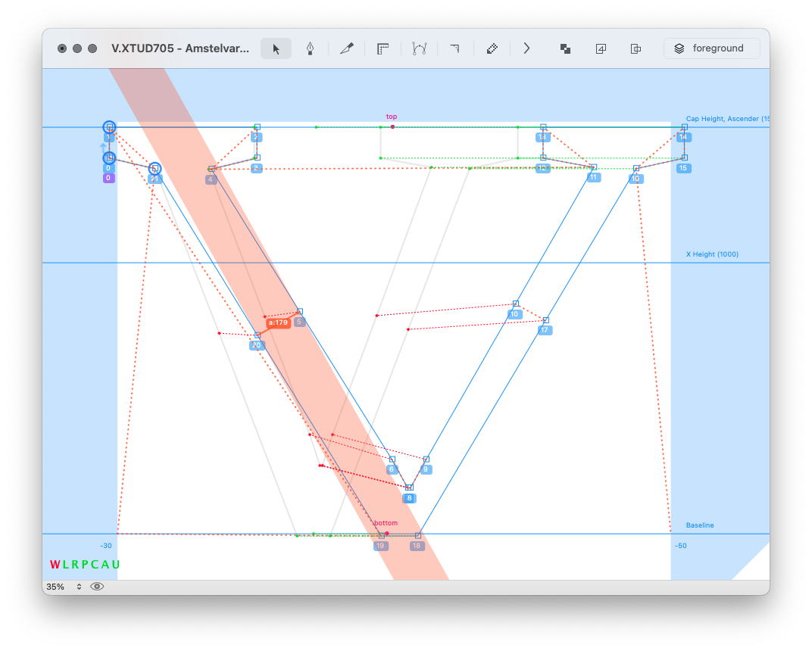Choose the curve handles tool
812x651 pixels.
click(x=419, y=48)
